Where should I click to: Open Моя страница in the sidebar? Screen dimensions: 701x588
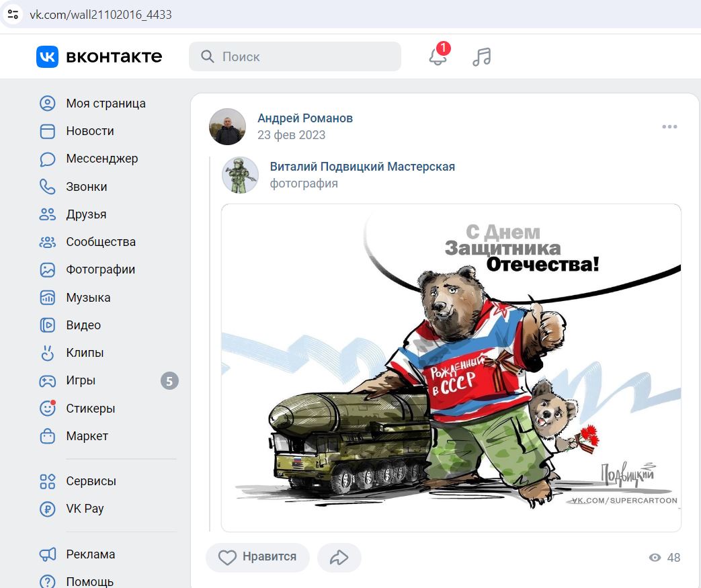click(x=106, y=103)
